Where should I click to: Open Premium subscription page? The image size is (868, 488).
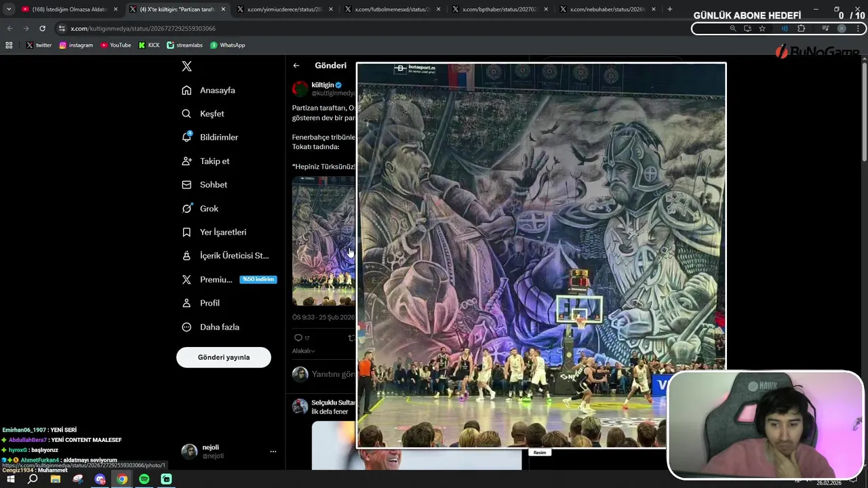click(229, 279)
